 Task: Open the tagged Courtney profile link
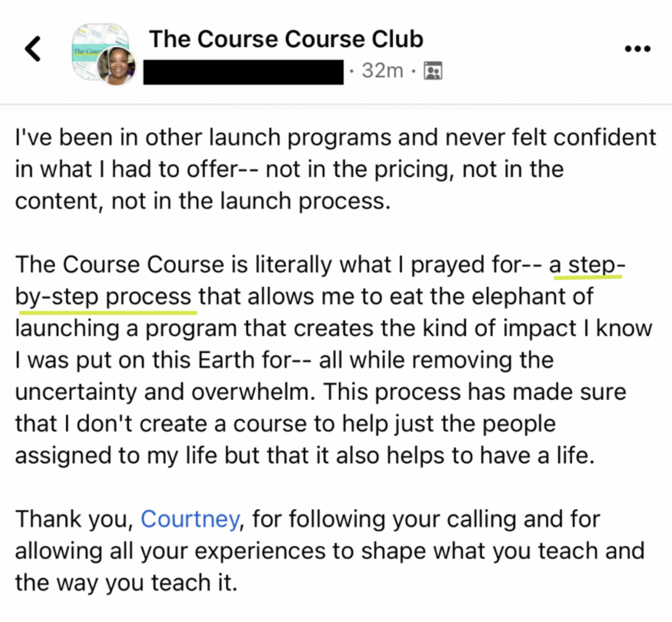pos(190,519)
